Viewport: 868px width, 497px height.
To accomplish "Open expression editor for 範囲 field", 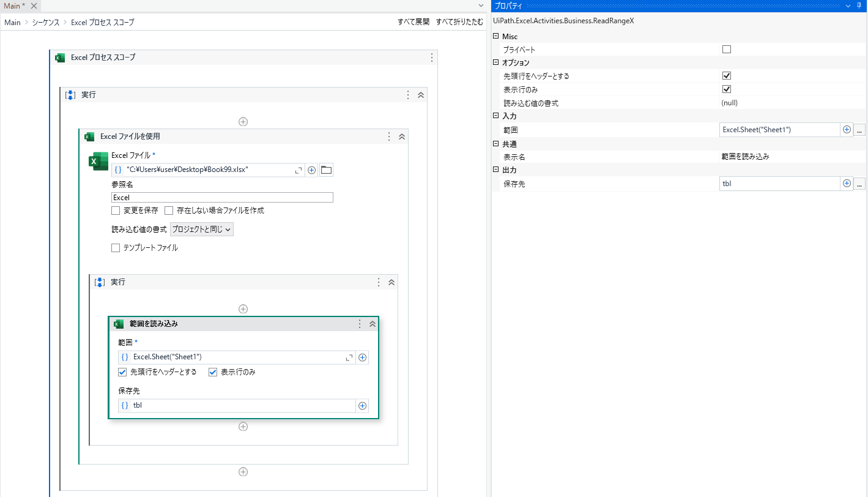I will 350,357.
